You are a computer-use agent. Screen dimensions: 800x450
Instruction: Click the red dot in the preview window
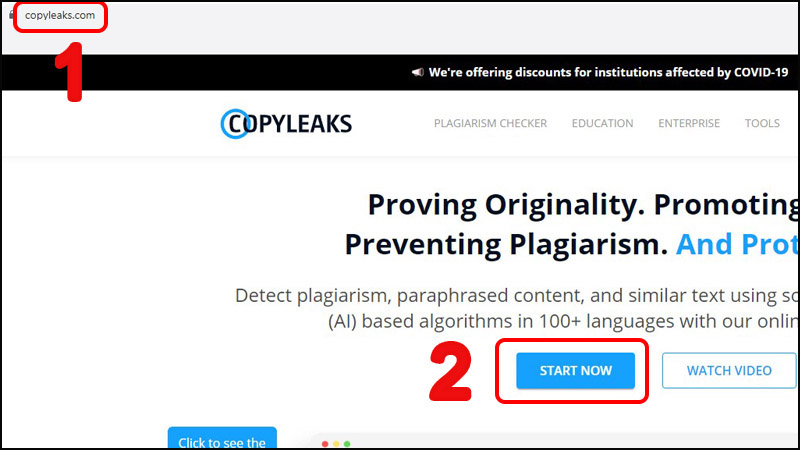click(325, 444)
